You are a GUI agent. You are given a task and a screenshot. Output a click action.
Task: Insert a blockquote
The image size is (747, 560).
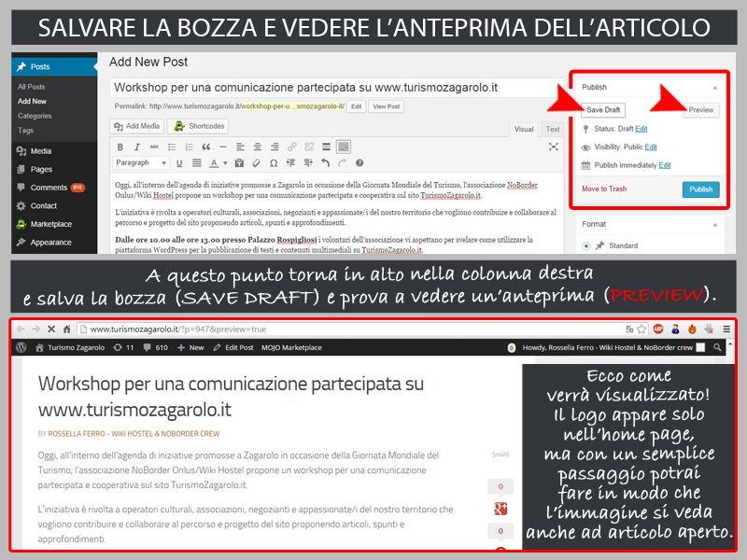[x=206, y=147]
